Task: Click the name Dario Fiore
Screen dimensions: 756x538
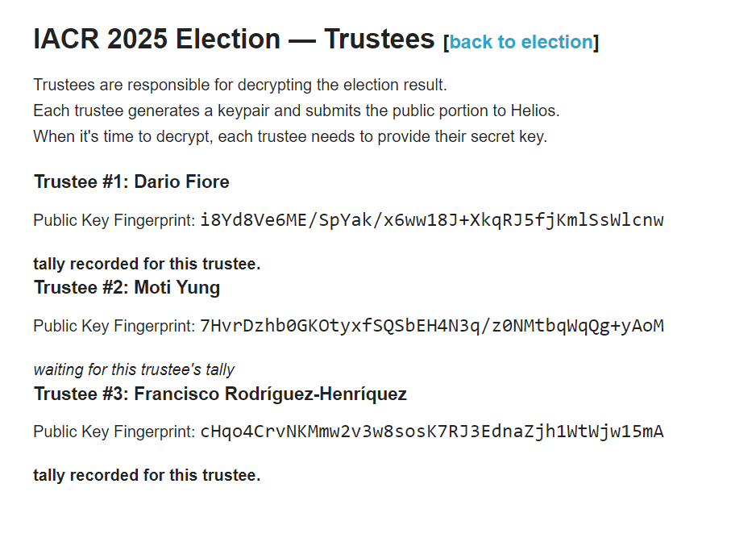Action: tap(181, 181)
